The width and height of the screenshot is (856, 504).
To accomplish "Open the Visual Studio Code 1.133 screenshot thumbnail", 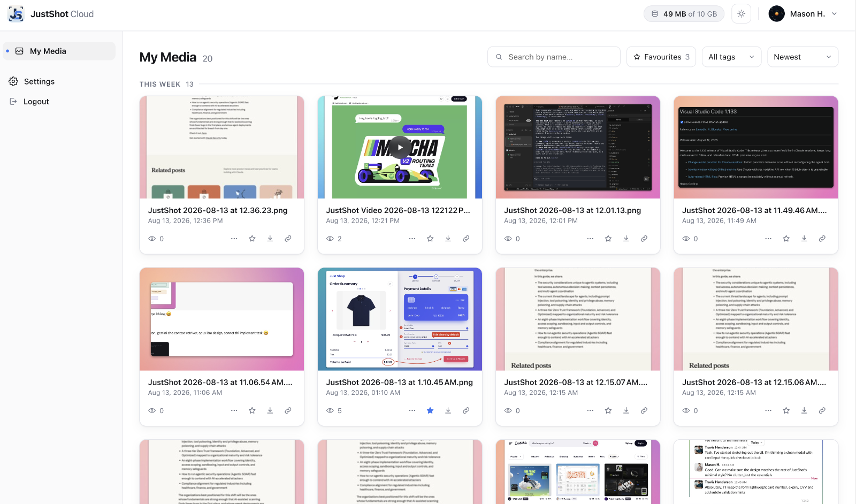I will (756, 147).
